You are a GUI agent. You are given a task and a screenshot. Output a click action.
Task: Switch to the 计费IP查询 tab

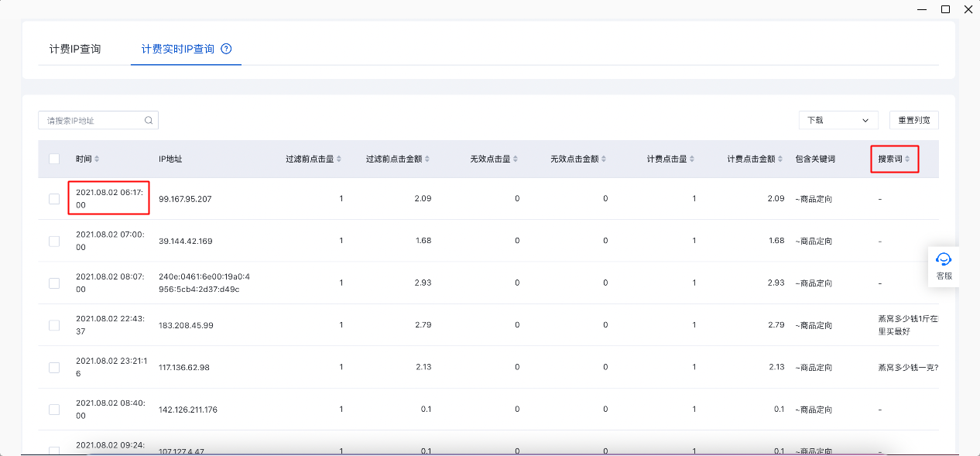[75, 49]
